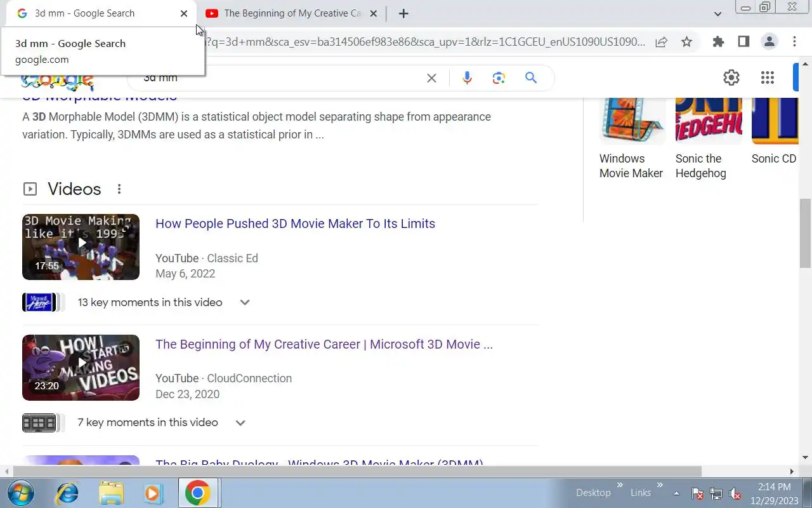Open the Extensions puzzle icon
This screenshot has width=812, height=508.
coord(718,42)
